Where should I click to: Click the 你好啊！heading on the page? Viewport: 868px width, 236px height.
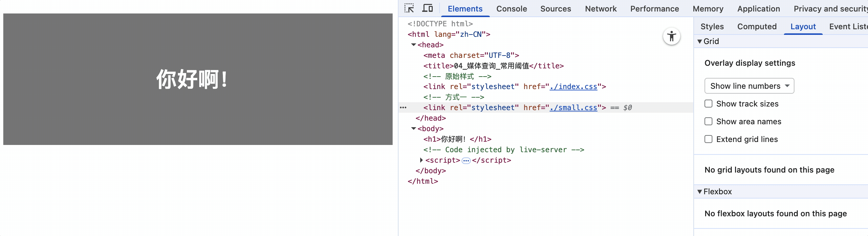click(x=192, y=79)
